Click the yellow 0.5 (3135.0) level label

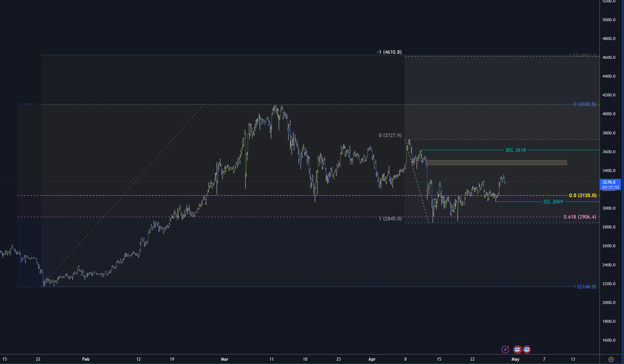click(582, 196)
